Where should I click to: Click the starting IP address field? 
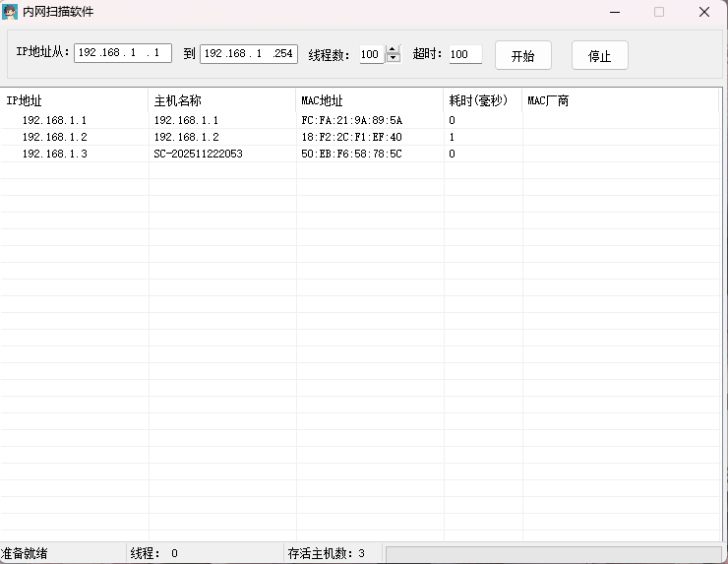click(122, 53)
